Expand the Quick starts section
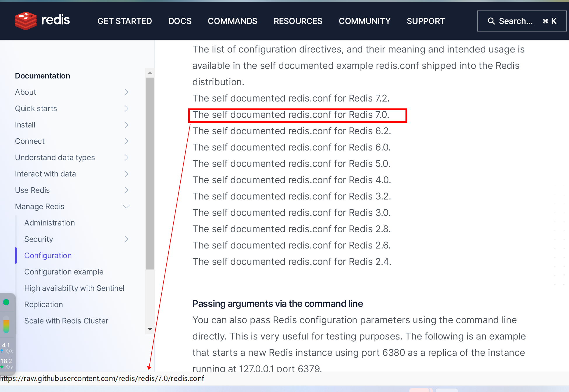The width and height of the screenshot is (569, 392). pyautogui.click(x=126, y=108)
